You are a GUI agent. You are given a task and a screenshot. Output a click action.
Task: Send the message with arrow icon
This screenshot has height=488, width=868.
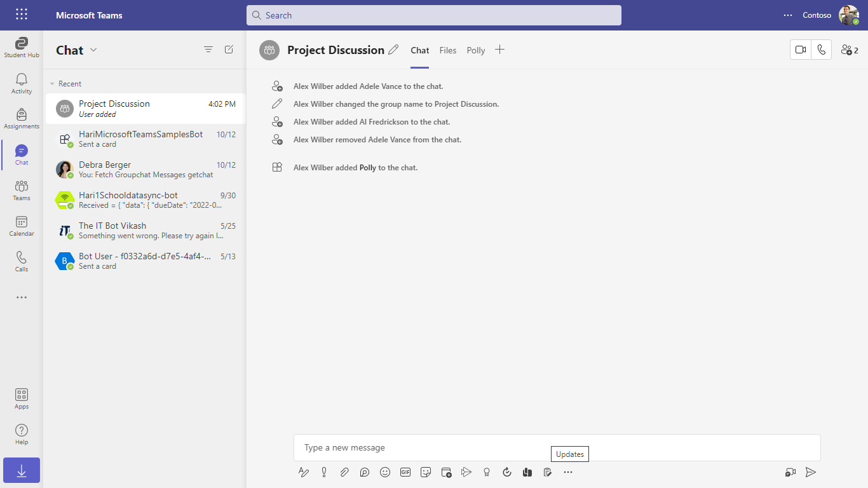click(811, 472)
